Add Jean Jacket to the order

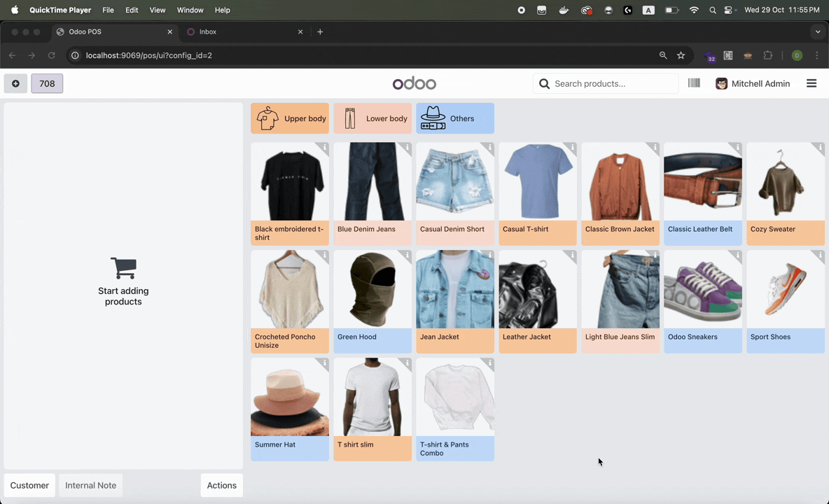(x=455, y=302)
